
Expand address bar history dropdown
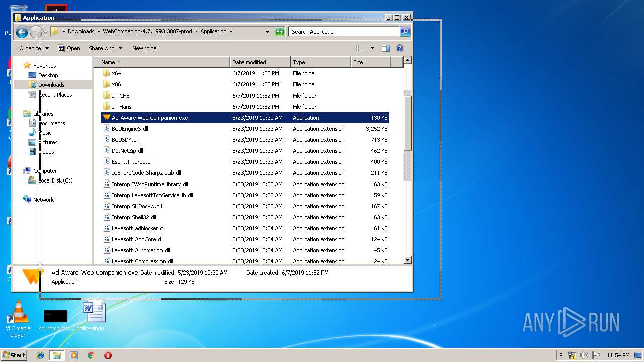click(267, 32)
